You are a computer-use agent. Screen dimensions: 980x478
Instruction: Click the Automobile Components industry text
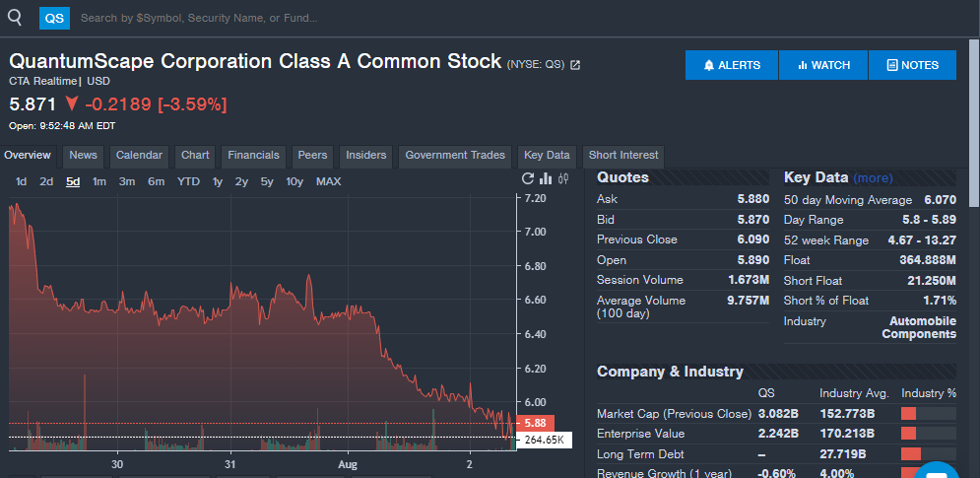pos(919,327)
